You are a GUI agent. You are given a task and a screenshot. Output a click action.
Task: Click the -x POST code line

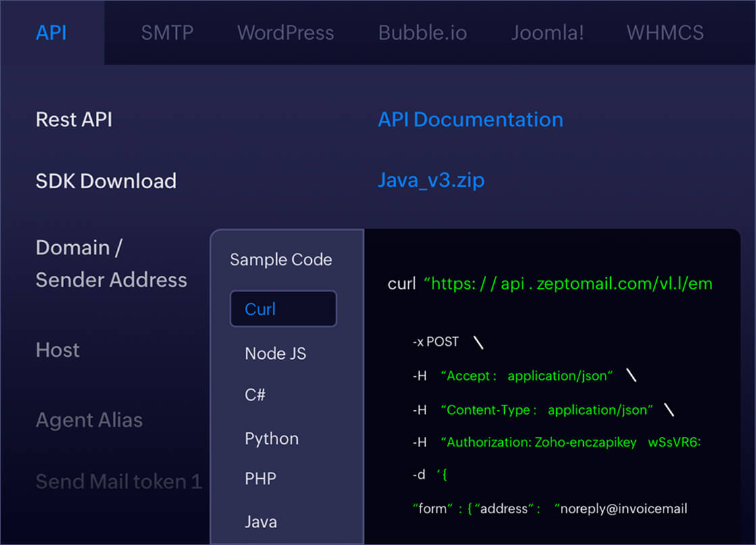[x=448, y=342]
